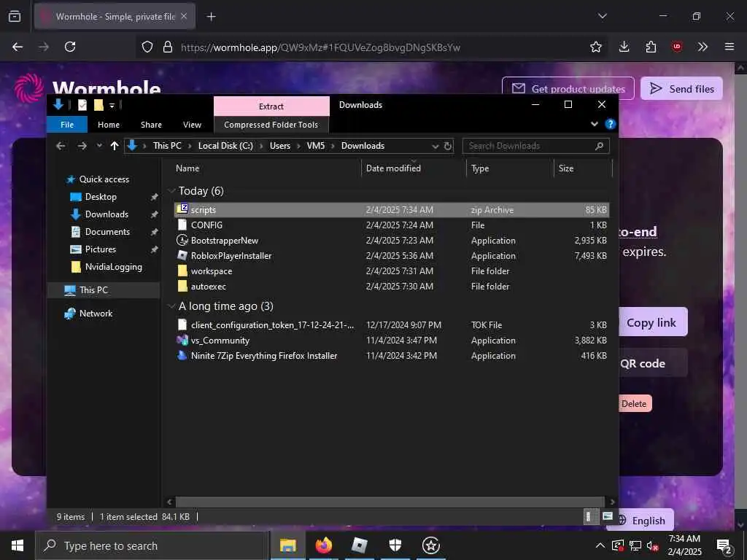Expand the ribbon with the chevron

[x=594, y=124]
